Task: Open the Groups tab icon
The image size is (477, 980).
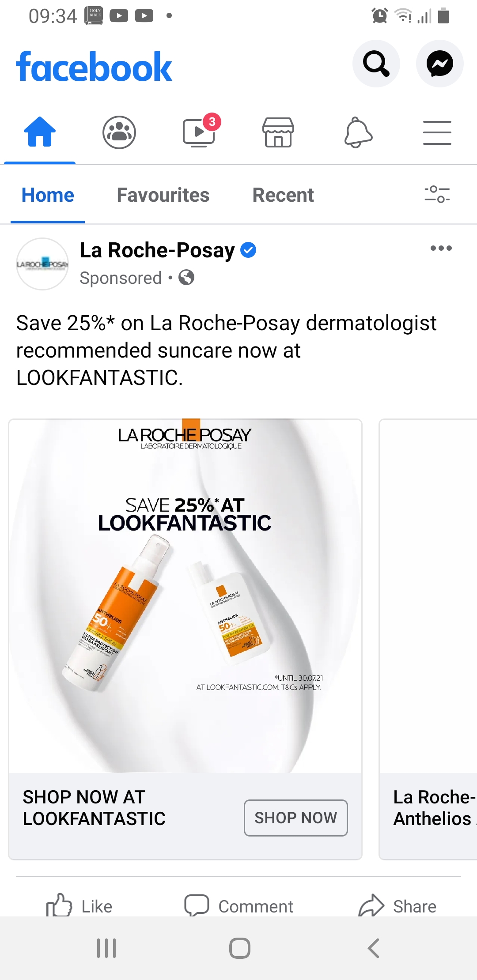Action: click(x=119, y=132)
